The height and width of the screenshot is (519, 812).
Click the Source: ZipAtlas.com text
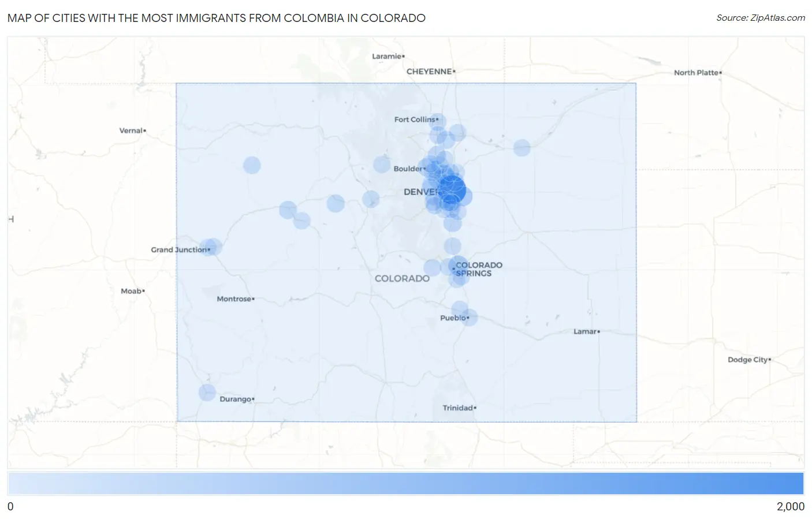coord(761,18)
